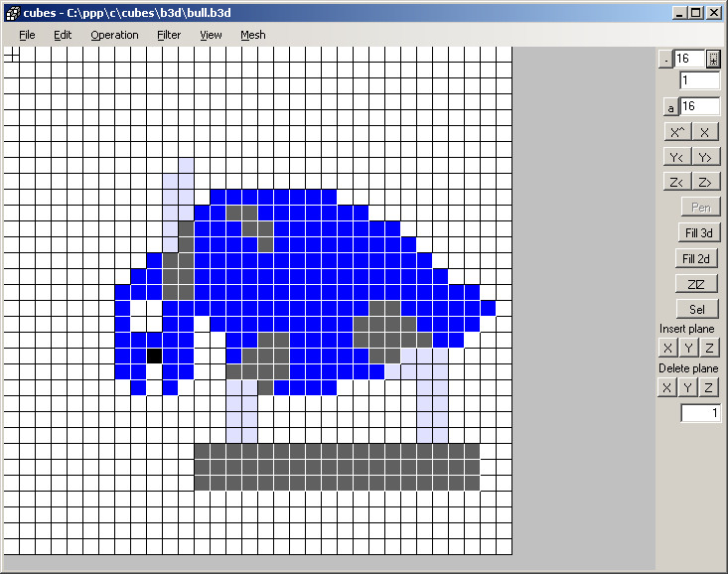Viewport: 728px width, 574px height.
Task: Click the Z> button
Action: point(706,182)
